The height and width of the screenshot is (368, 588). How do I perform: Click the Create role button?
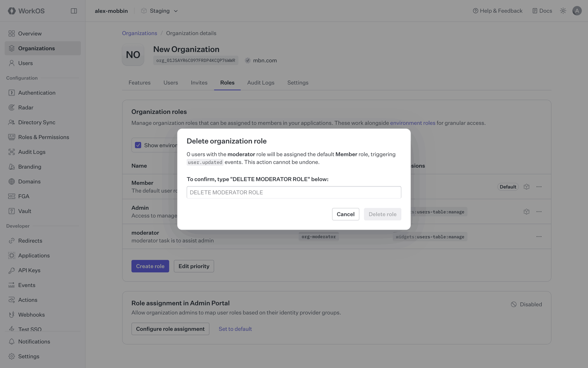point(150,266)
